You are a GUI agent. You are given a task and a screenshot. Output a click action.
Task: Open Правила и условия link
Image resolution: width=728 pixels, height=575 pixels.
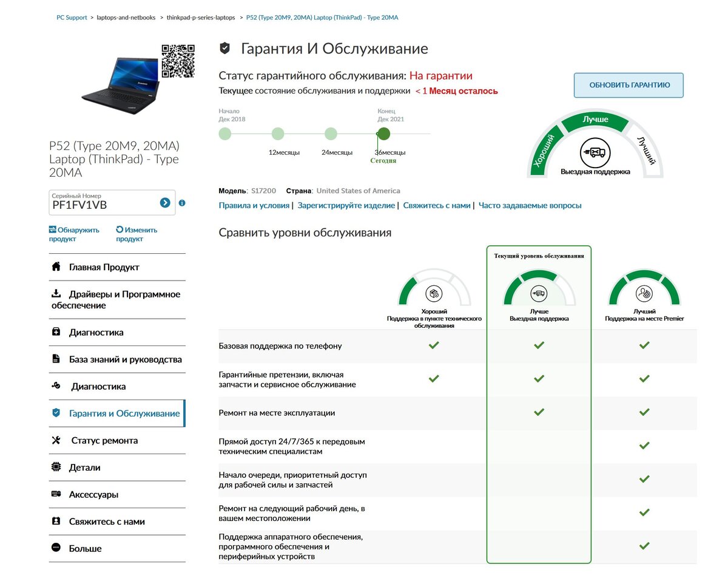(254, 205)
